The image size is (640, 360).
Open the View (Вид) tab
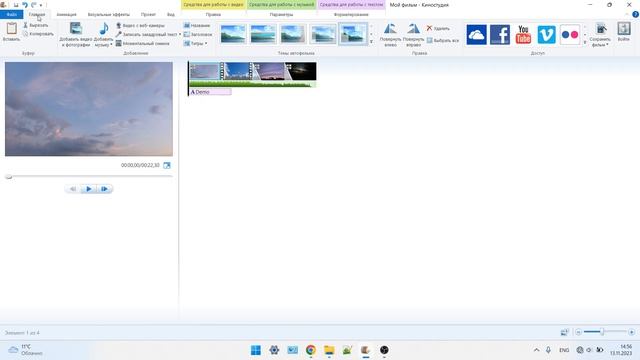click(x=171, y=14)
